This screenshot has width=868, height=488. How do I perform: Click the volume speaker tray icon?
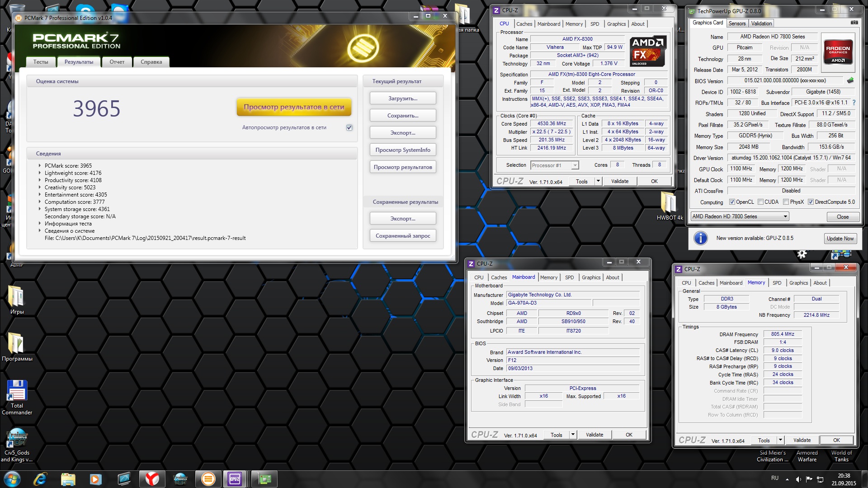pyautogui.click(x=798, y=479)
